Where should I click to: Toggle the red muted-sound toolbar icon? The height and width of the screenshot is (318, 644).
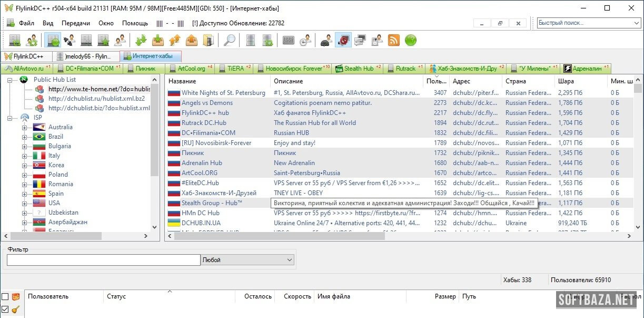[x=343, y=40]
